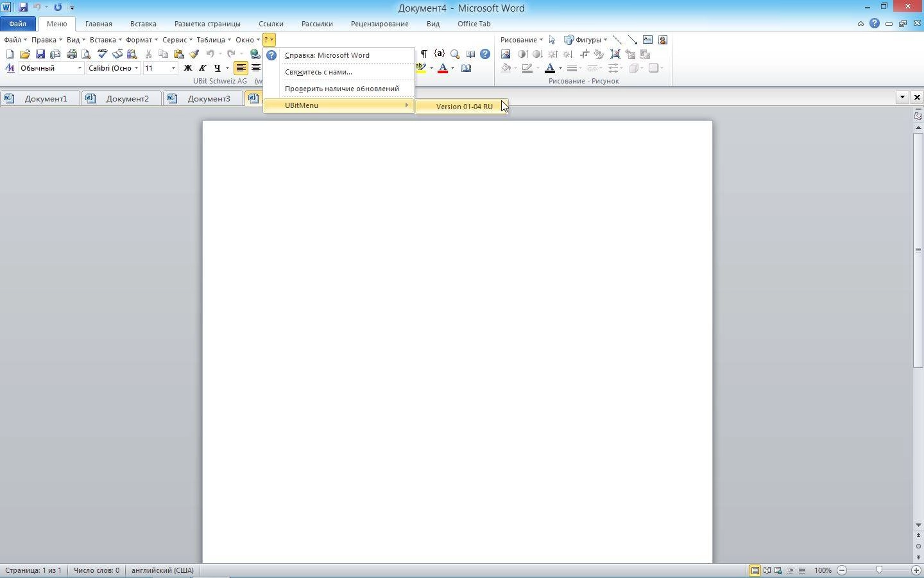The width and height of the screenshot is (924, 578).
Task: Click the scissors Cut icon
Action: [148, 55]
